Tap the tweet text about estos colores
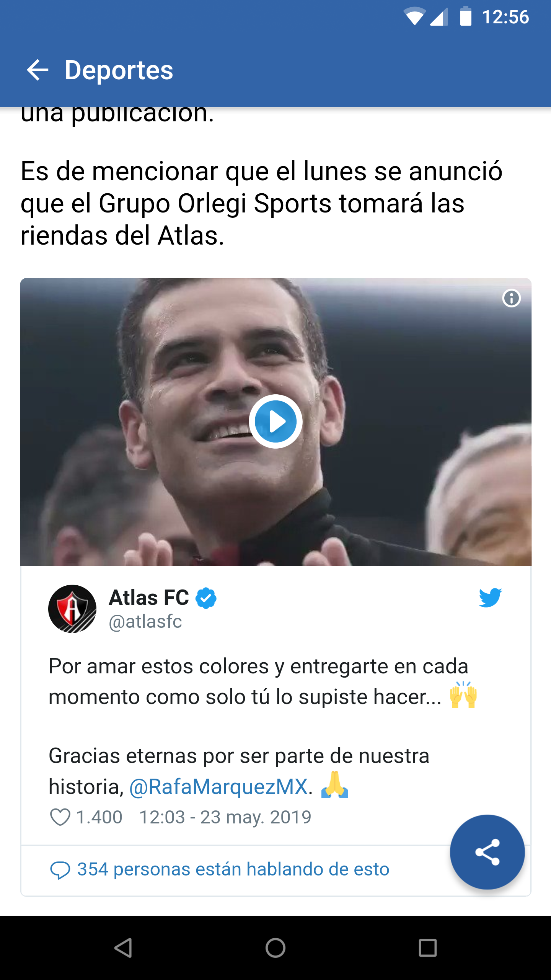This screenshot has width=551, height=980. coord(263,681)
